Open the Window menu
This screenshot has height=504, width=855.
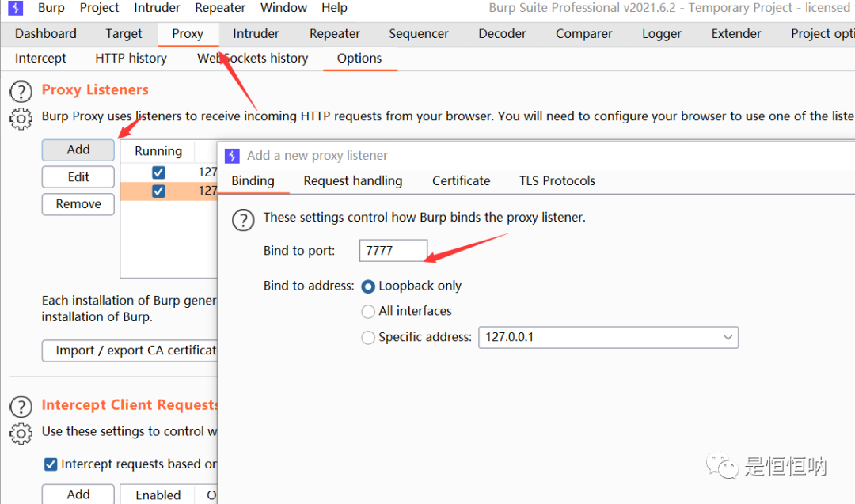pyautogui.click(x=283, y=8)
